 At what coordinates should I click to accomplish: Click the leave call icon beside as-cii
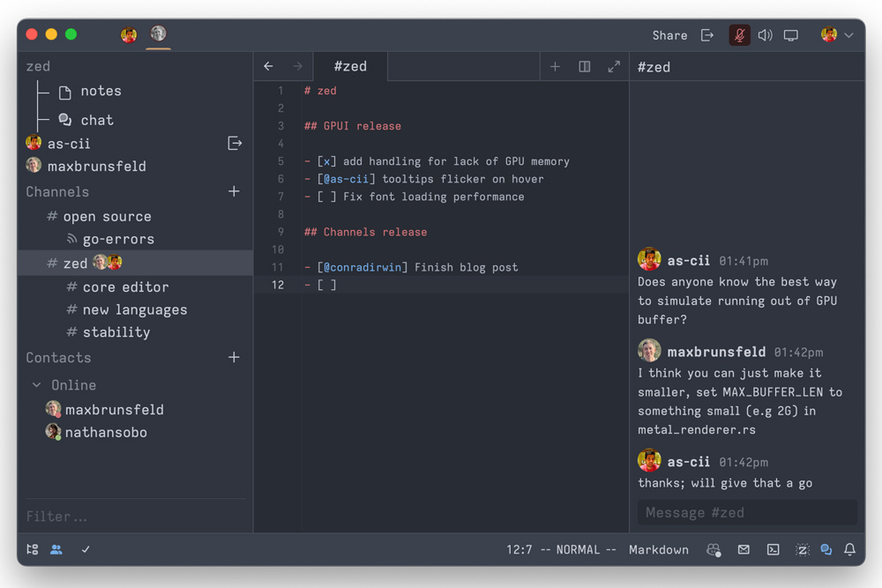[x=235, y=144]
